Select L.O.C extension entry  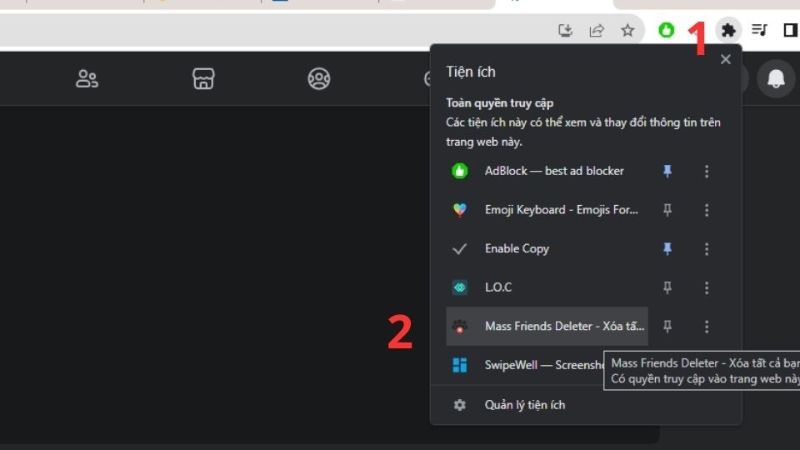[547, 287]
